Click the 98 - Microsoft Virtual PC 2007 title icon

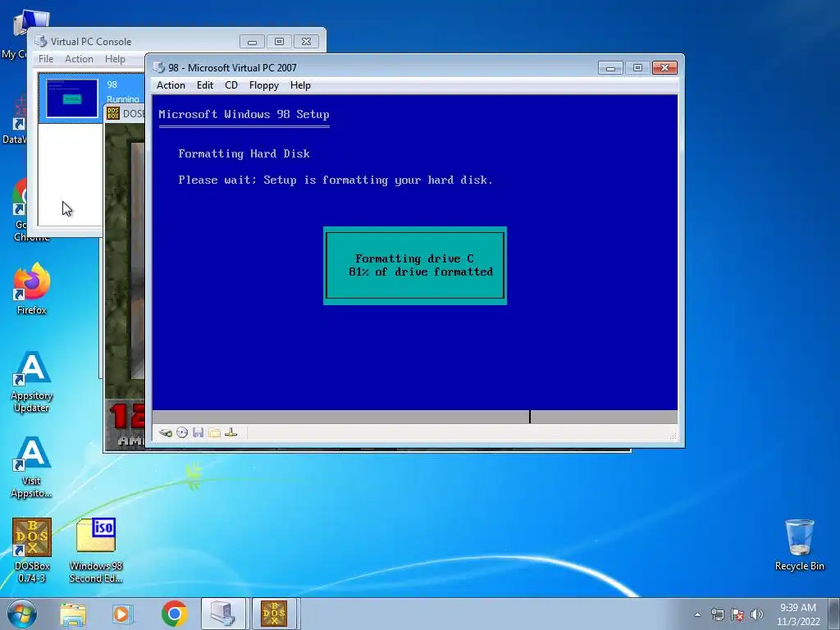click(x=158, y=67)
